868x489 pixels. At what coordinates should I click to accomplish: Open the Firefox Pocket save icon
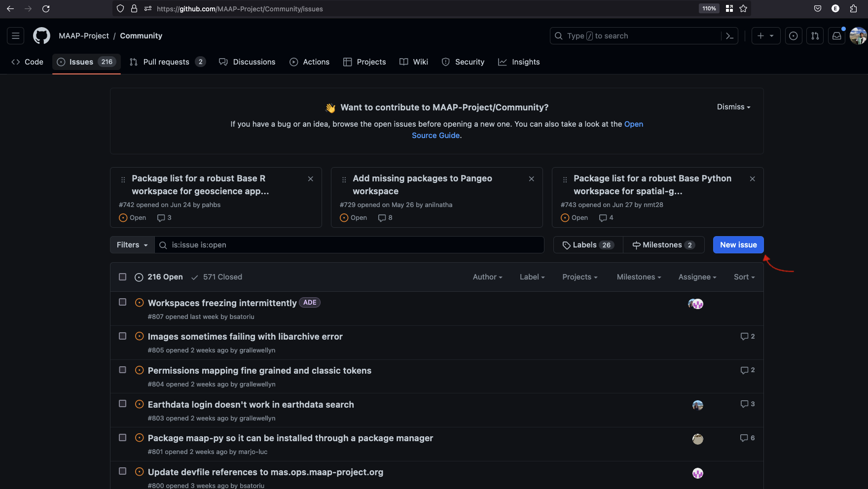click(818, 8)
